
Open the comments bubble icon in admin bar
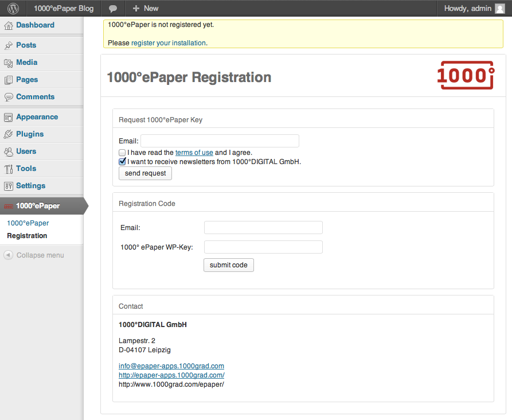(113, 9)
